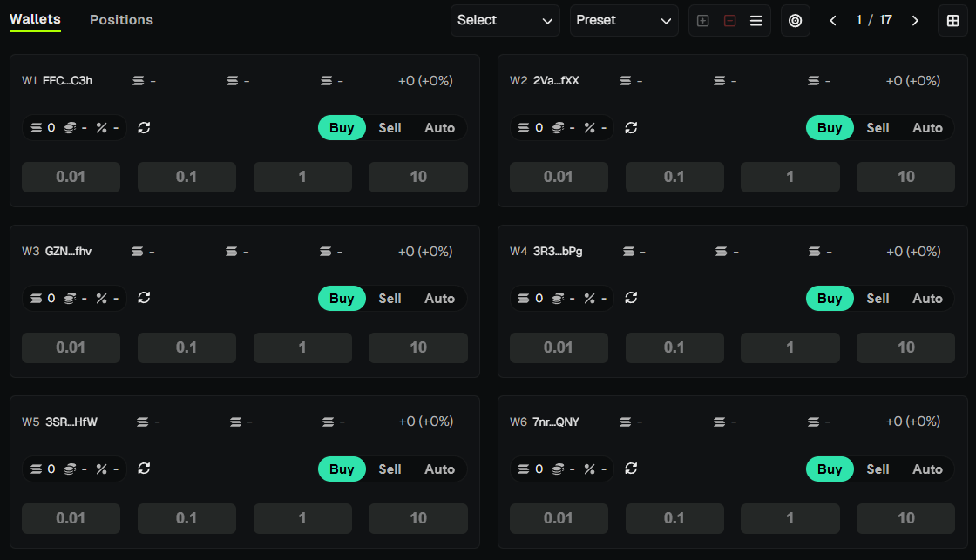Switch wallet W1 to Sell mode

pyautogui.click(x=390, y=128)
